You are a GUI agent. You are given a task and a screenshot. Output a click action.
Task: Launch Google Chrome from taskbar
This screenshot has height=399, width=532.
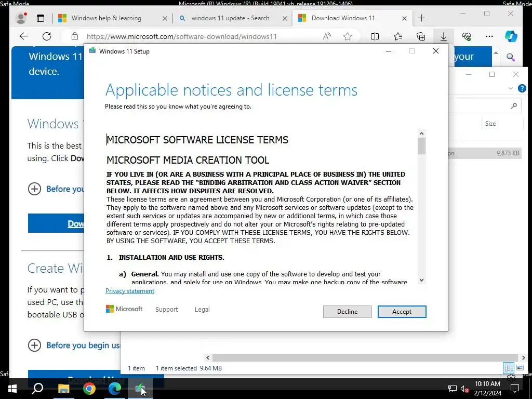89,389
